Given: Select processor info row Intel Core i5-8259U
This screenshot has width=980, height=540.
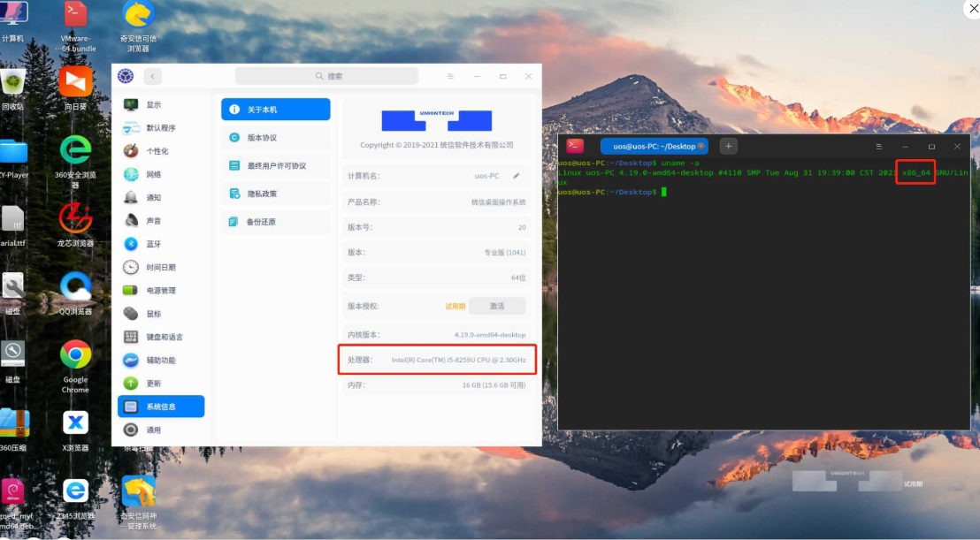Looking at the screenshot, I should [x=437, y=361].
